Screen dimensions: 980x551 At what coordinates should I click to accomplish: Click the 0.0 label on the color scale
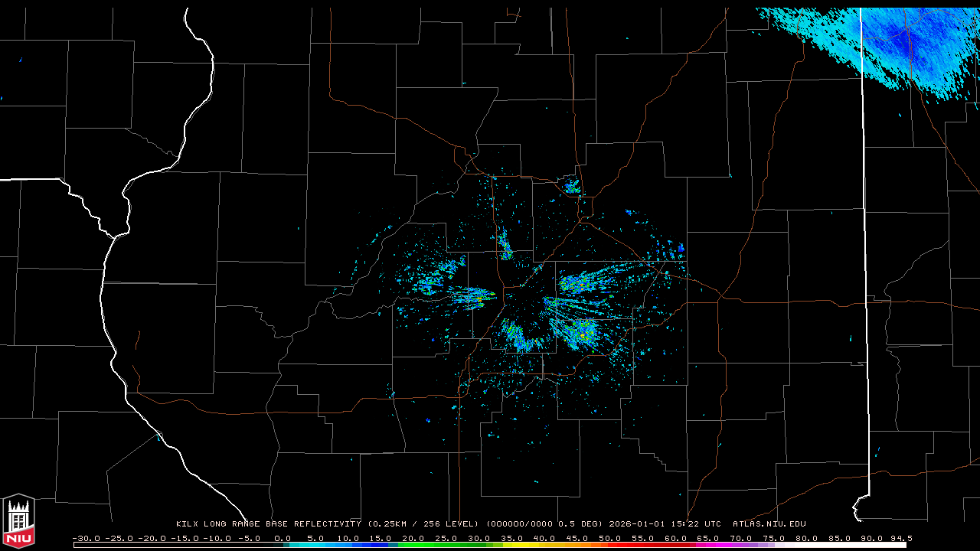pyautogui.click(x=283, y=538)
